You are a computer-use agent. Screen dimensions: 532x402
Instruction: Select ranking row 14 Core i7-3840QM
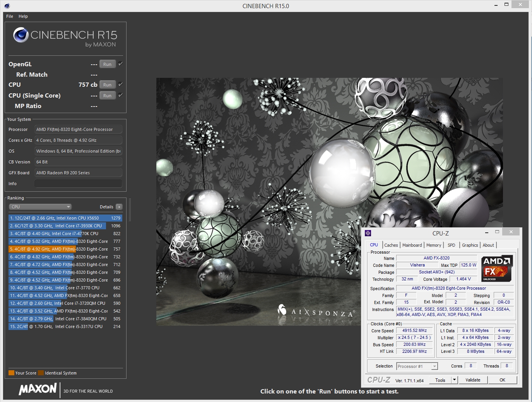(x=65, y=319)
